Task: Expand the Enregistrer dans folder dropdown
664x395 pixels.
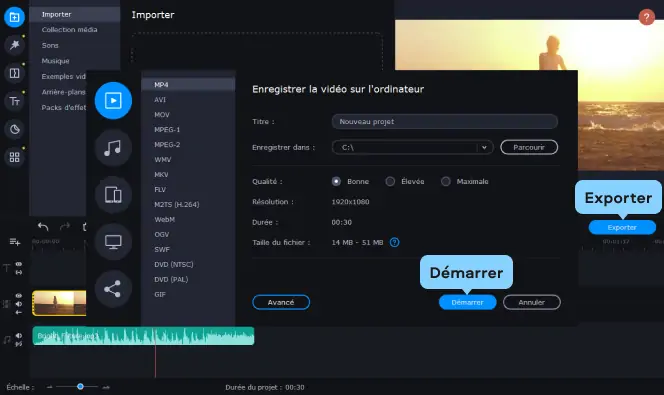Action: tap(484, 147)
